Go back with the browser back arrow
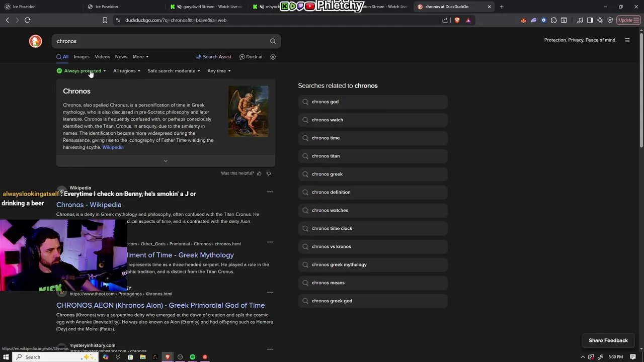This screenshot has height=362, width=644. 7,20
